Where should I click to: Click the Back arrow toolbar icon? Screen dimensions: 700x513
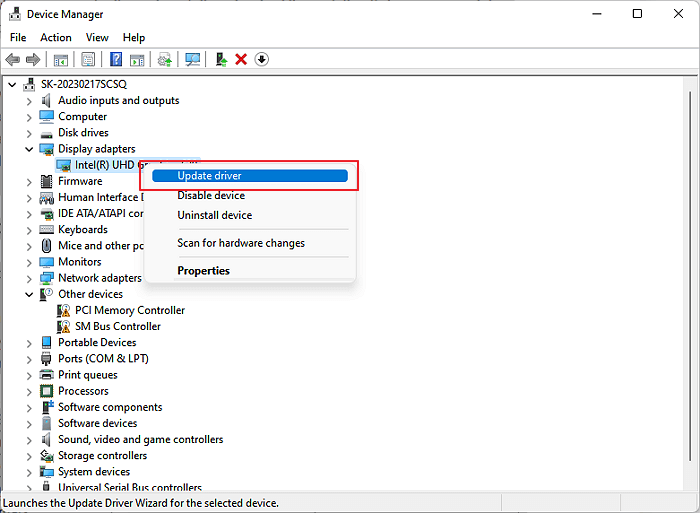12,59
